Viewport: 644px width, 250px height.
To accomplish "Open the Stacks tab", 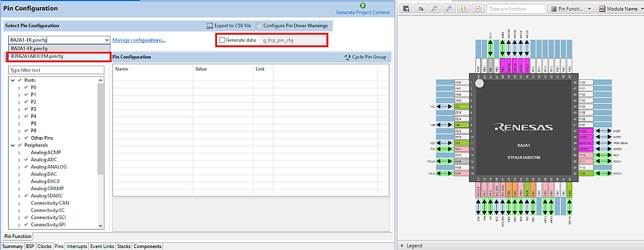I will click(x=124, y=246).
